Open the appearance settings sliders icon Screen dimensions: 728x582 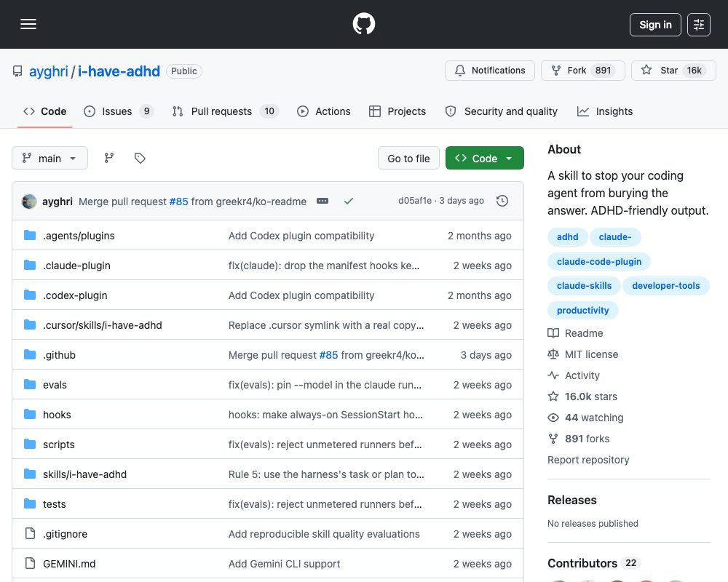pos(698,25)
